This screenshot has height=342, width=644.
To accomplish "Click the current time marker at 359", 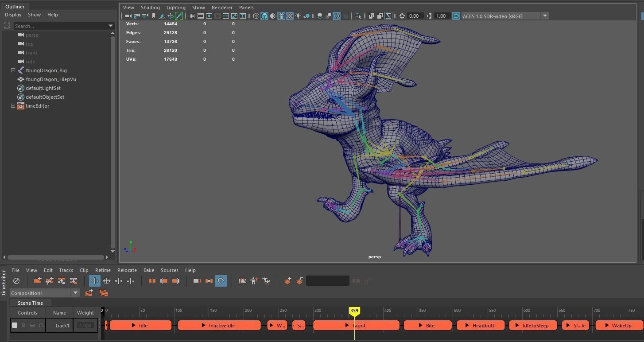I will point(354,311).
